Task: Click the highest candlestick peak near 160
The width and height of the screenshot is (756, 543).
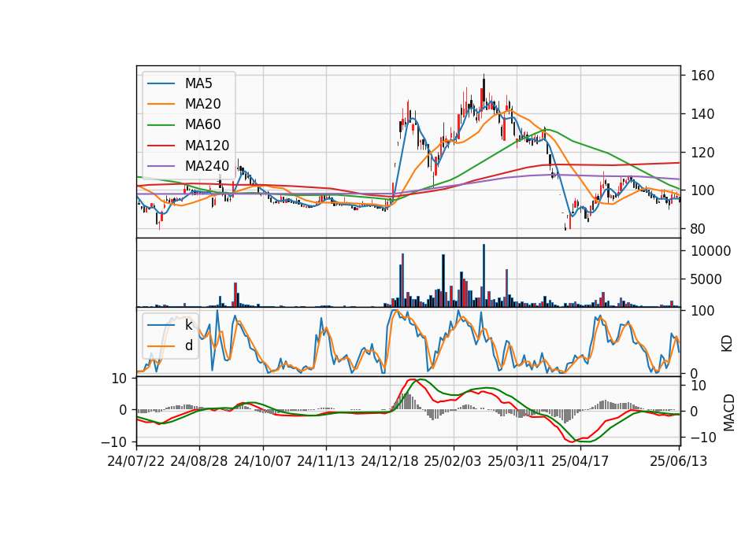Action: pos(484,89)
